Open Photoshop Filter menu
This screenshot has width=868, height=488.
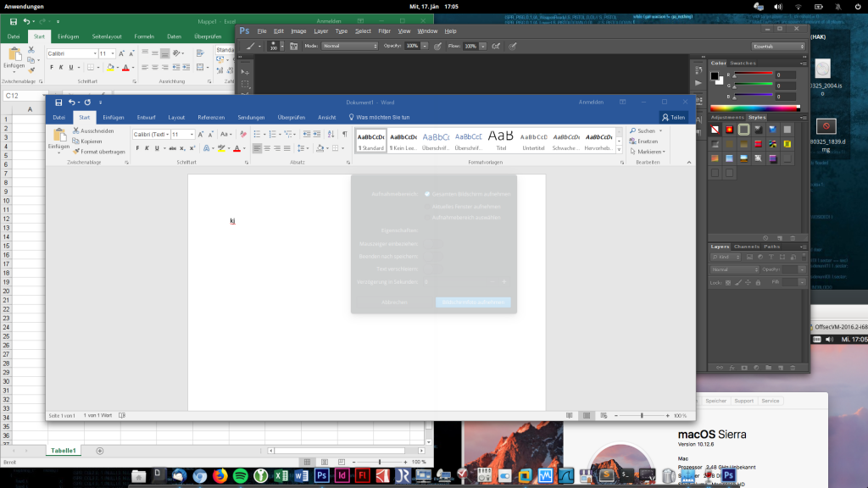384,31
